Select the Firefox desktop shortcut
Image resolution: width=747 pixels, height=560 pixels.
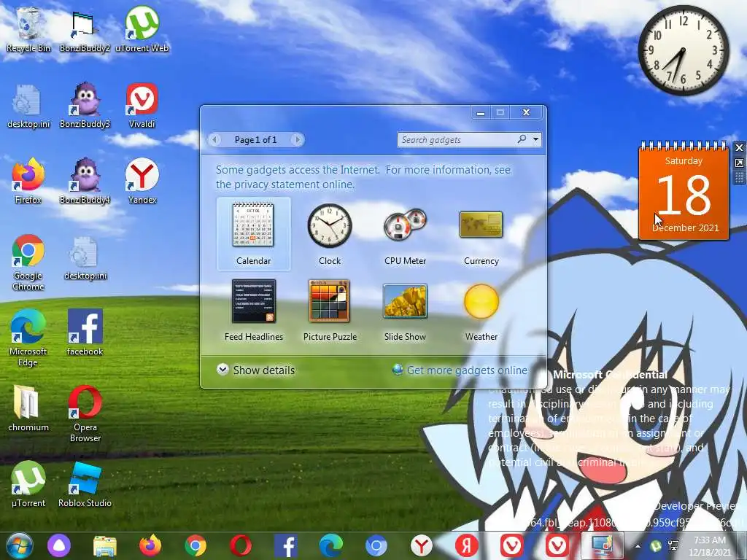point(28,181)
